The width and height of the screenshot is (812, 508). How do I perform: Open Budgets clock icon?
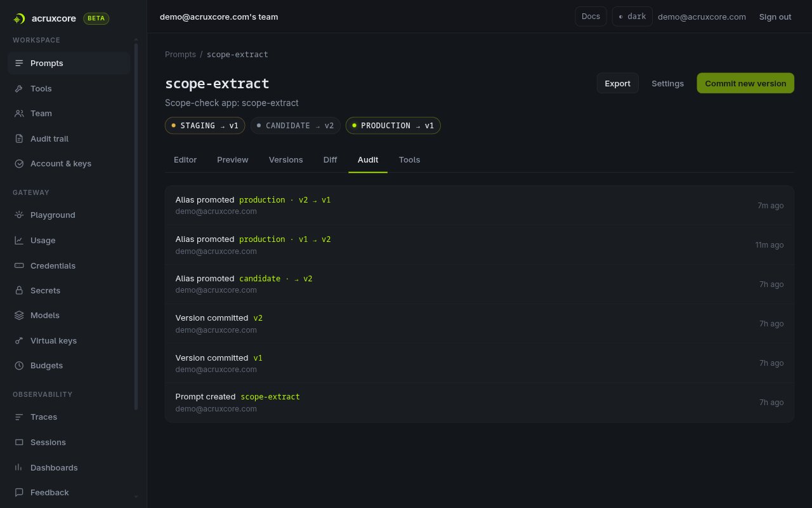[19, 366]
